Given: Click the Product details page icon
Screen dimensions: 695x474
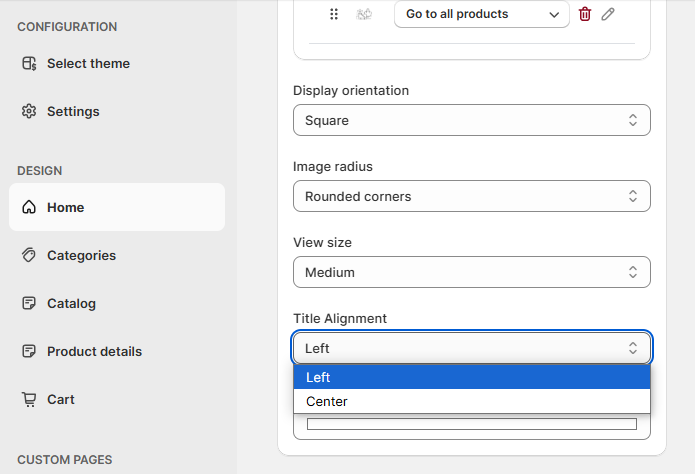Looking at the screenshot, I should coord(29,351).
